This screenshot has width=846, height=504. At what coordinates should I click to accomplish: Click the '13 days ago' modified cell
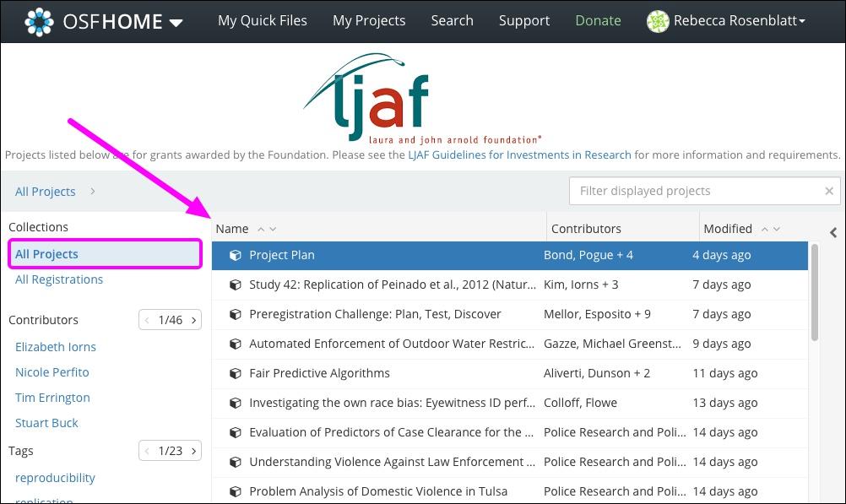click(725, 403)
